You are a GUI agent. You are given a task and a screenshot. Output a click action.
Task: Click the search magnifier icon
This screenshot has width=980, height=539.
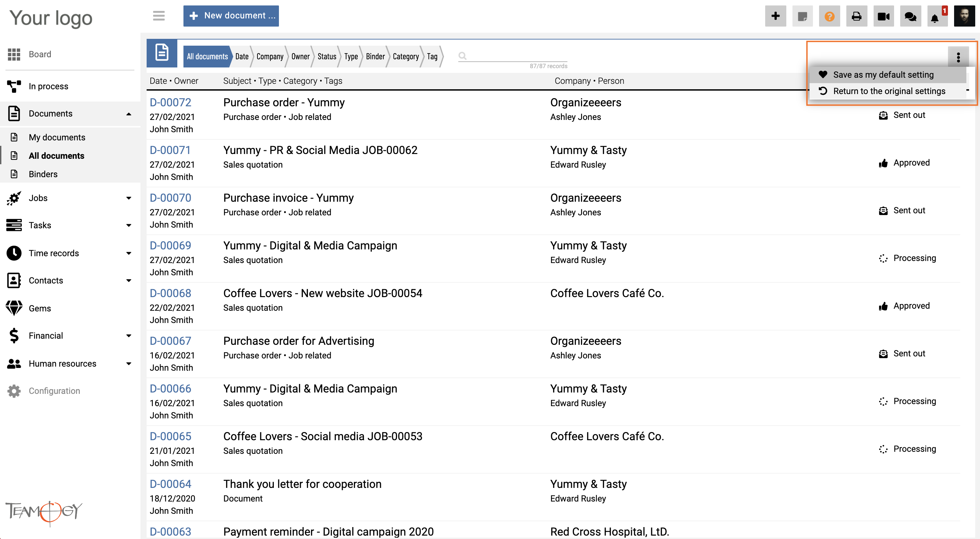(462, 56)
